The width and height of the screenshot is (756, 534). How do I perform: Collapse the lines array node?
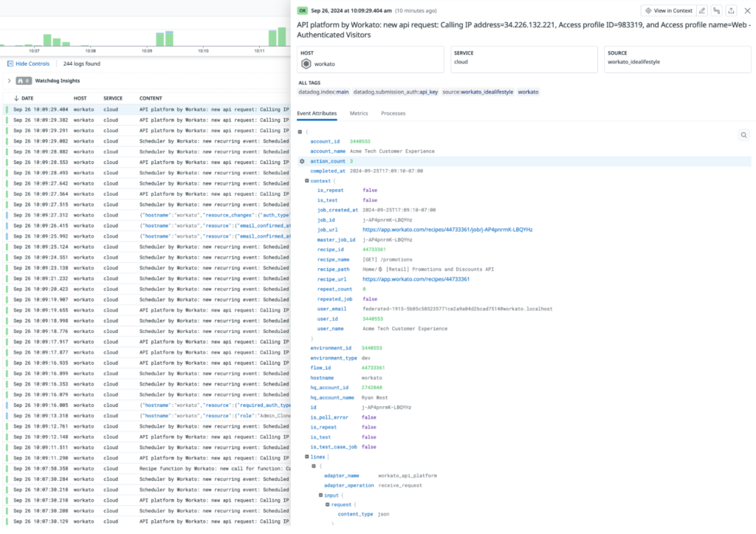[306, 456]
